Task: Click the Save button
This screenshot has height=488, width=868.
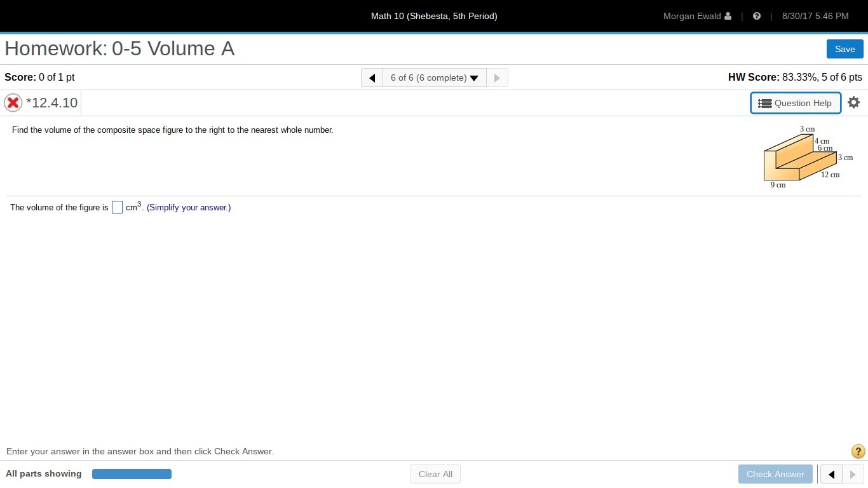Action: (x=844, y=49)
